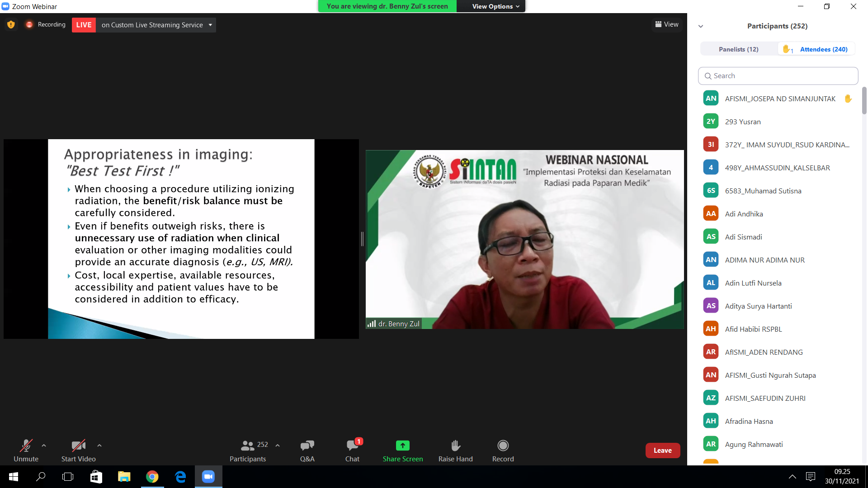Screen dimensions: 868x488
Task: Click the participants list scrollbar
Action: pyautogui.click(x=864, y=100)
